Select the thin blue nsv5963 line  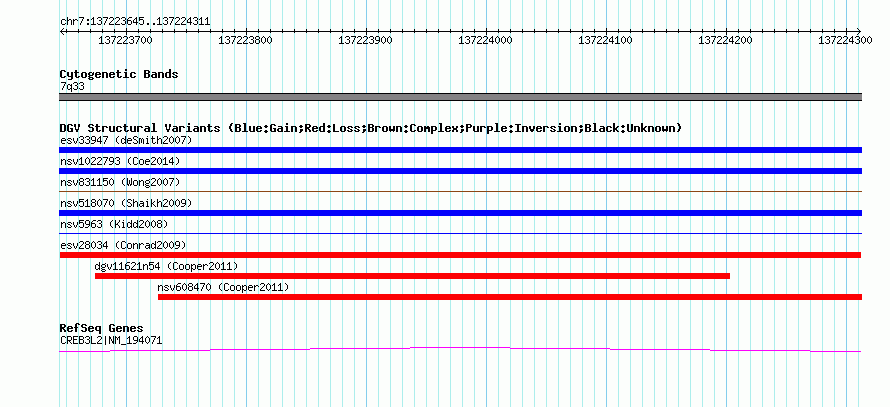click(460, 233)
